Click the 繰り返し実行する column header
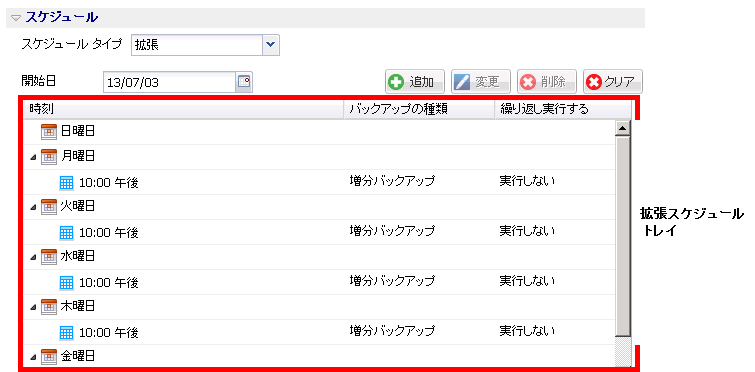Viewport: 755px width, 372px height. 562,109
